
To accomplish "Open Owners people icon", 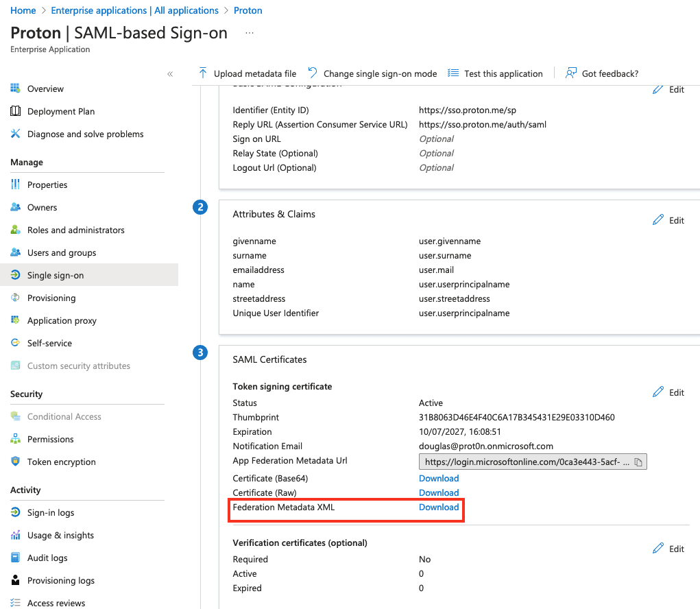I will tap(15, 206).
